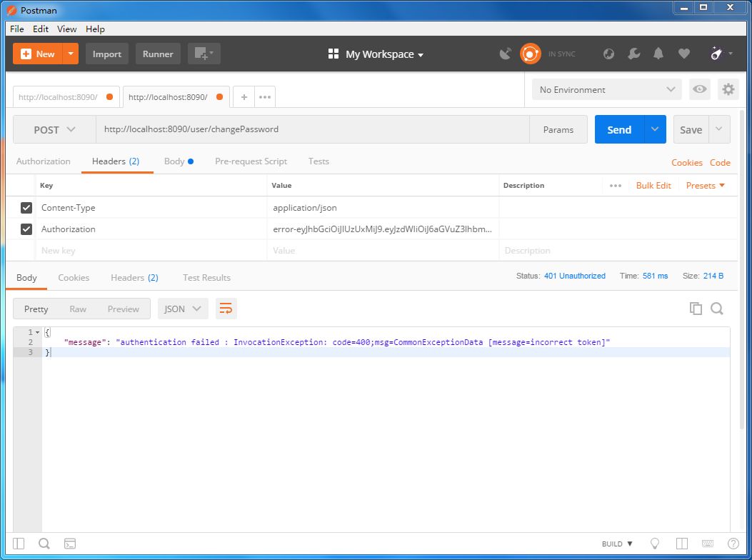The height and width of the screenshot is (560, 752).
Task: Open the Presets dropdown
Action: pyautogui.click(x=705, y=186)
